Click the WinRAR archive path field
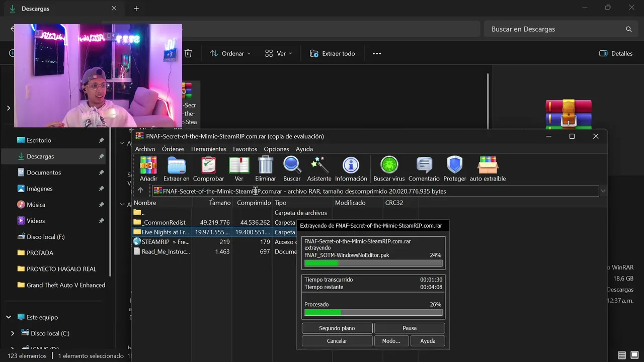644x362 pixels. tap(375, 191)
